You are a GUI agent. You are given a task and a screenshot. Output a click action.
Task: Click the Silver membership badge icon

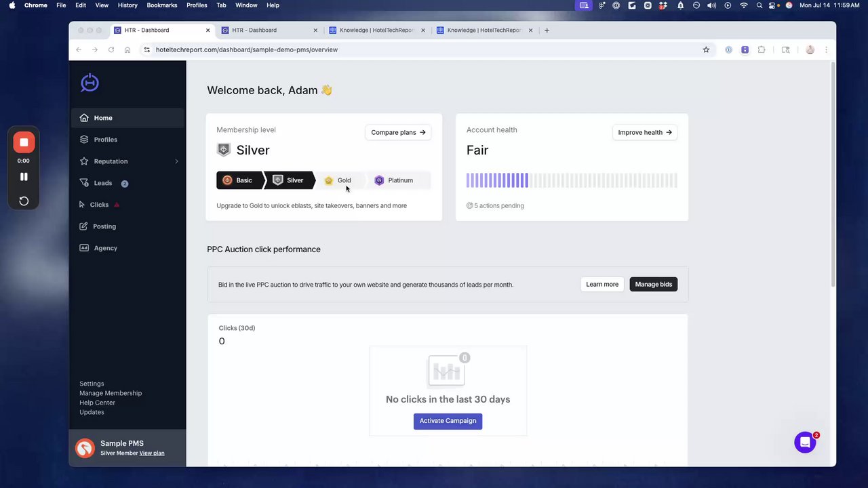click(223, 150)
